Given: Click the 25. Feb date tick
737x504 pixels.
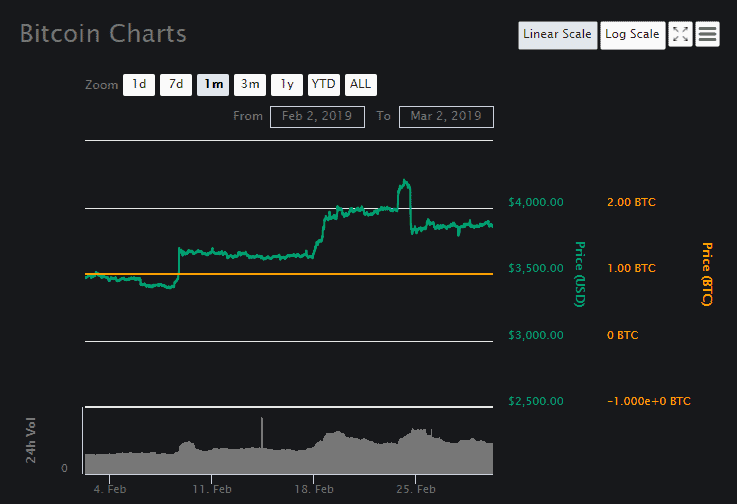Looking at the screenshot, I should point(416,489).
